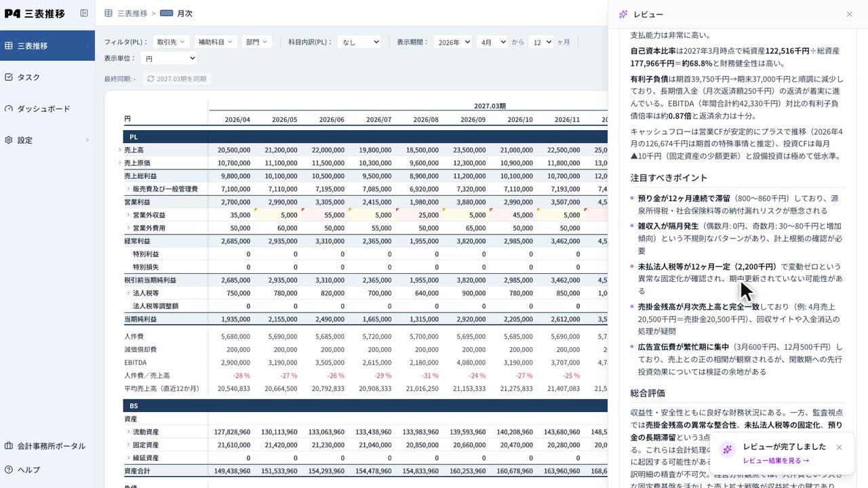Click the sparkle icon in レビュー panel header

(x=623, y=14)
